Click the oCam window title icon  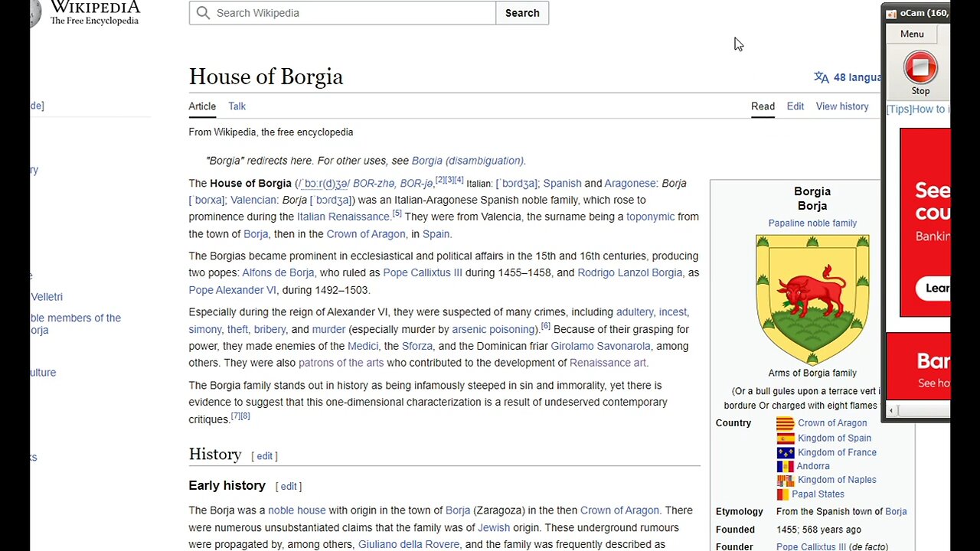[891, 13]
